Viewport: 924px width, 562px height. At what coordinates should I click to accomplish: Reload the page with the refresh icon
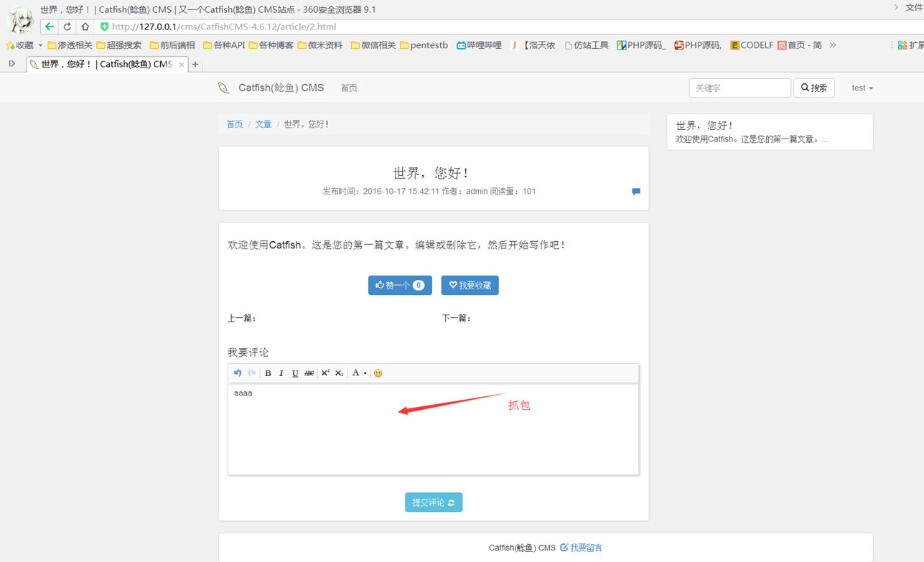(x=67, y=27)
